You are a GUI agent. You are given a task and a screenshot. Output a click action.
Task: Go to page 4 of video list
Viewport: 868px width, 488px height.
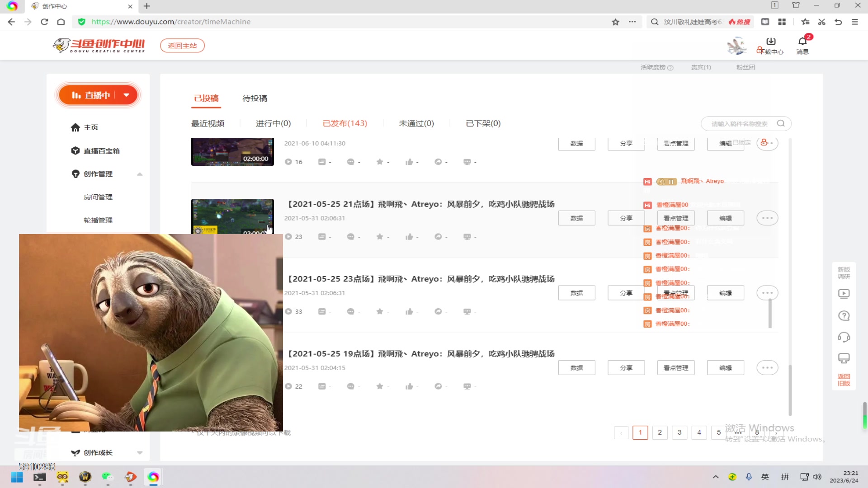(699, 432)
